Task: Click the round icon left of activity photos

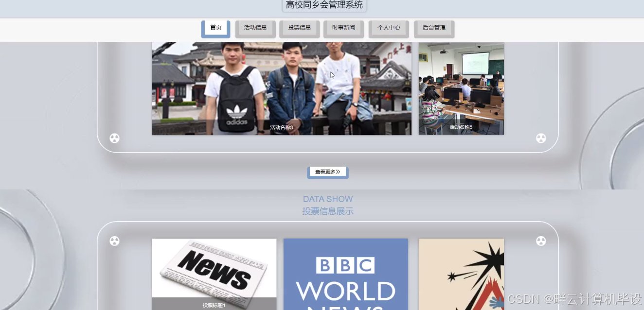Action: click(114, 138)
